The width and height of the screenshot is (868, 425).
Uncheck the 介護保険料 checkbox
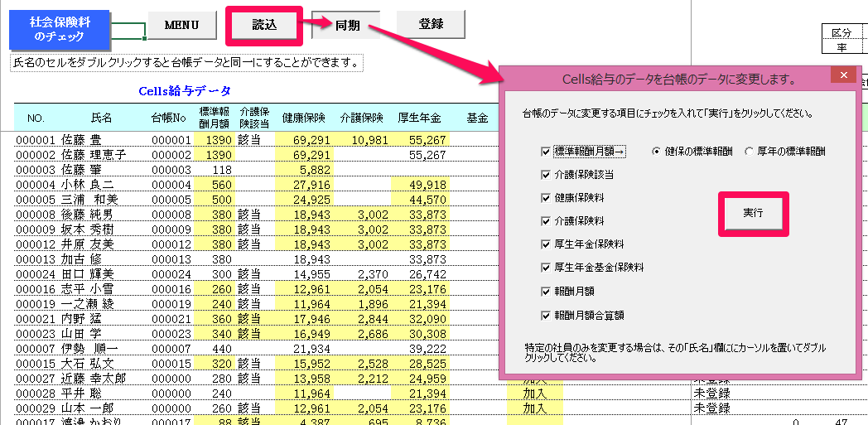point(547,221)
